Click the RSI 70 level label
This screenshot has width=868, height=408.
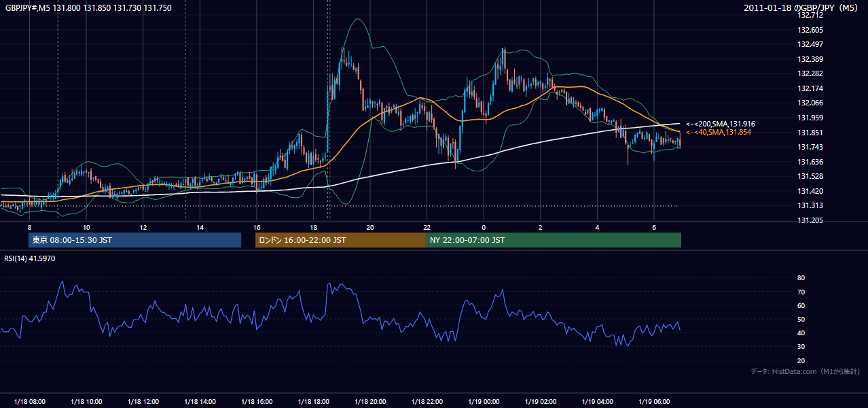click(x=801, y=292)
